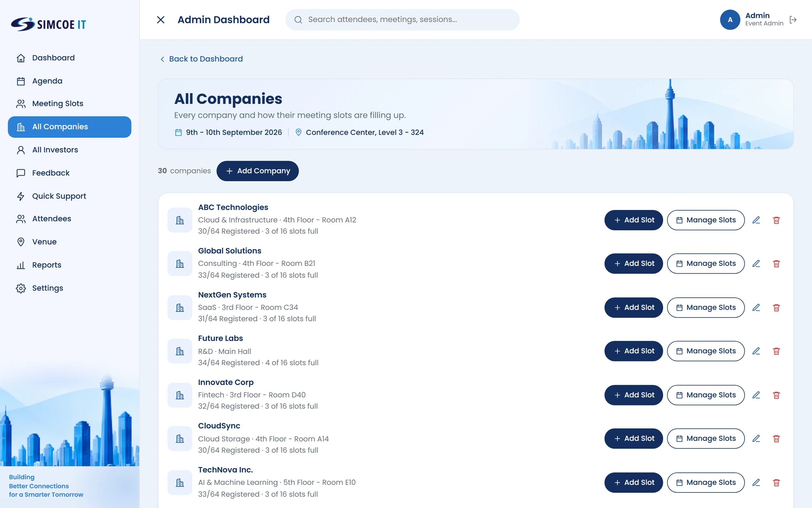
Task: Delete NextGen Systems via trash icon
Action: (x=776, y=308)
